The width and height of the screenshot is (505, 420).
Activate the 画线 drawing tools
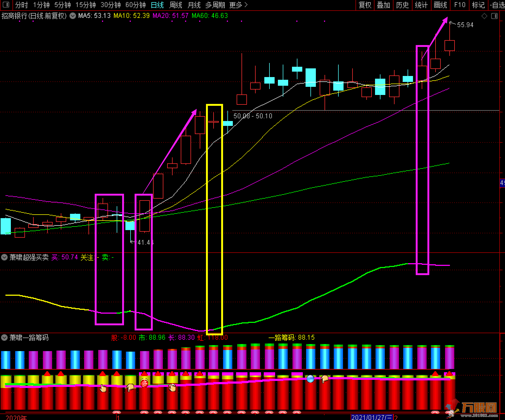pyautogui.click(x=440, y=5)
